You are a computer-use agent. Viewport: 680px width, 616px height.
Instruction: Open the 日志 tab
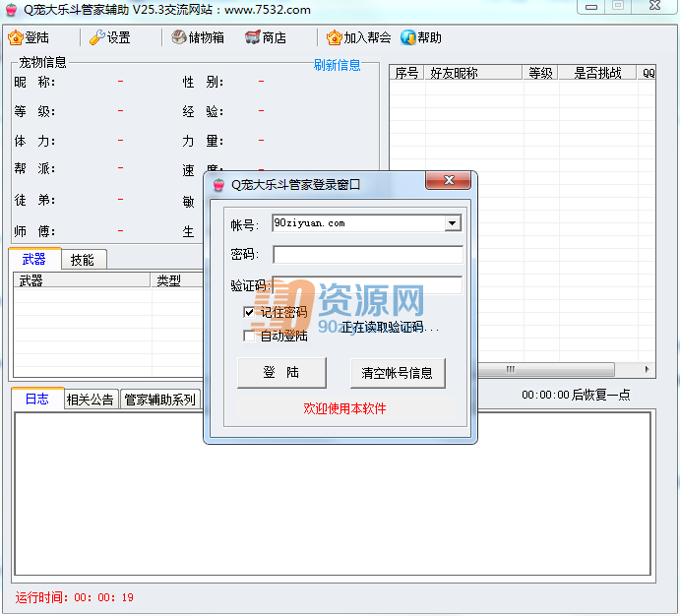[x=37, y=399]
